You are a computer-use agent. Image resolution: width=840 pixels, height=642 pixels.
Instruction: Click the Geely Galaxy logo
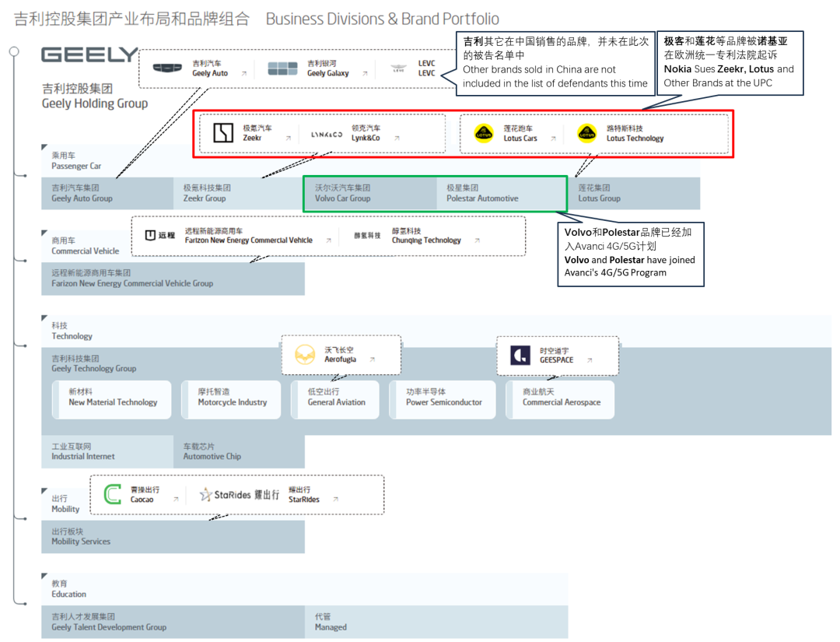282,68
